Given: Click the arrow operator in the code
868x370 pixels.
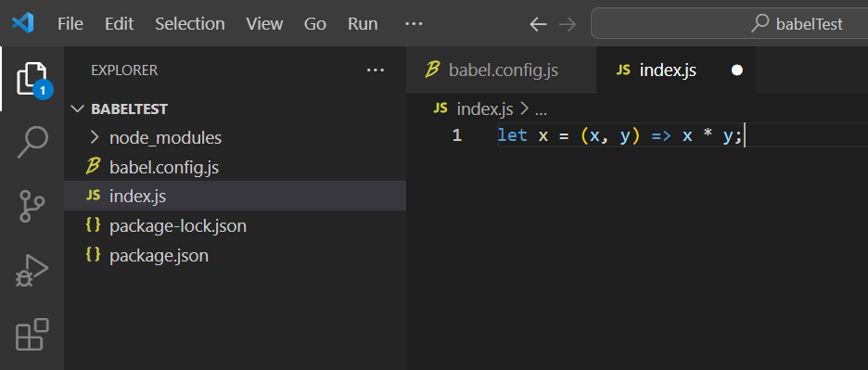Looking at the screenshot, I should [660, 135].
